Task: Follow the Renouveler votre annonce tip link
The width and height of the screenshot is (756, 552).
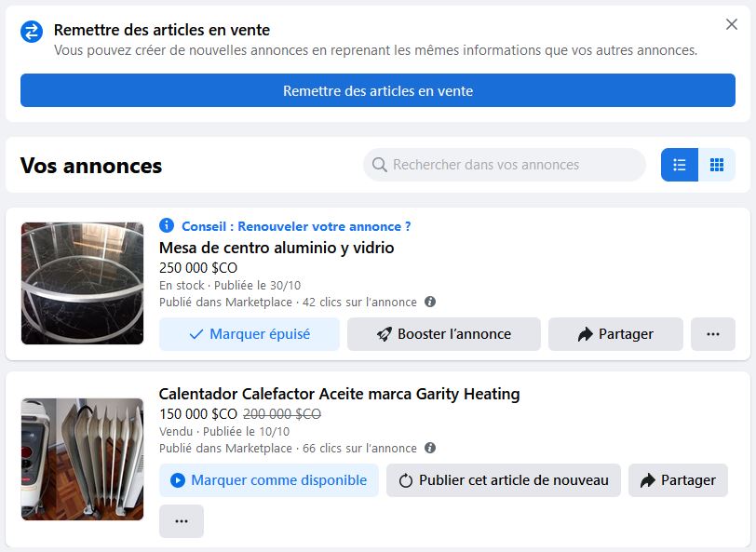Action: tap(296, 226)
